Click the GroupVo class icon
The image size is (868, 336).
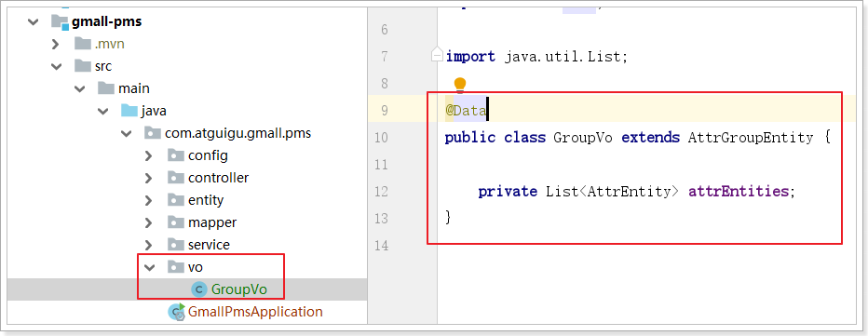[x=198, y=289]
